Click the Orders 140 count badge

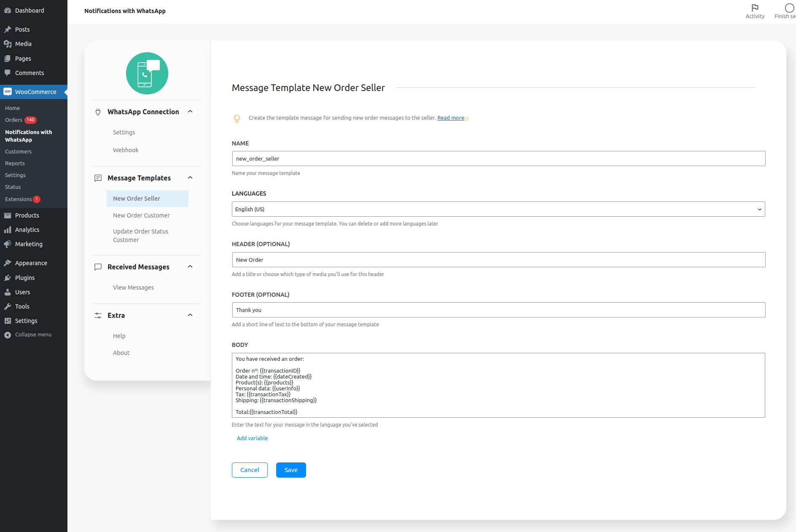[x=30, y=120]
